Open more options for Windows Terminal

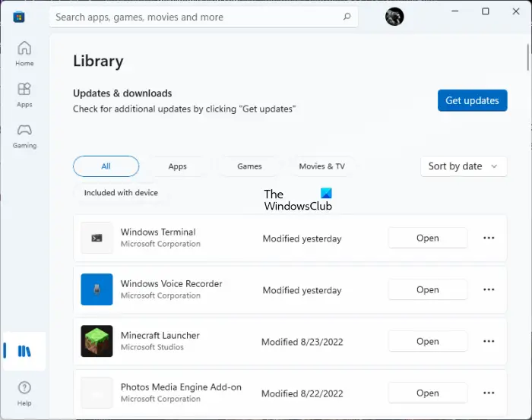coord(489,238)
